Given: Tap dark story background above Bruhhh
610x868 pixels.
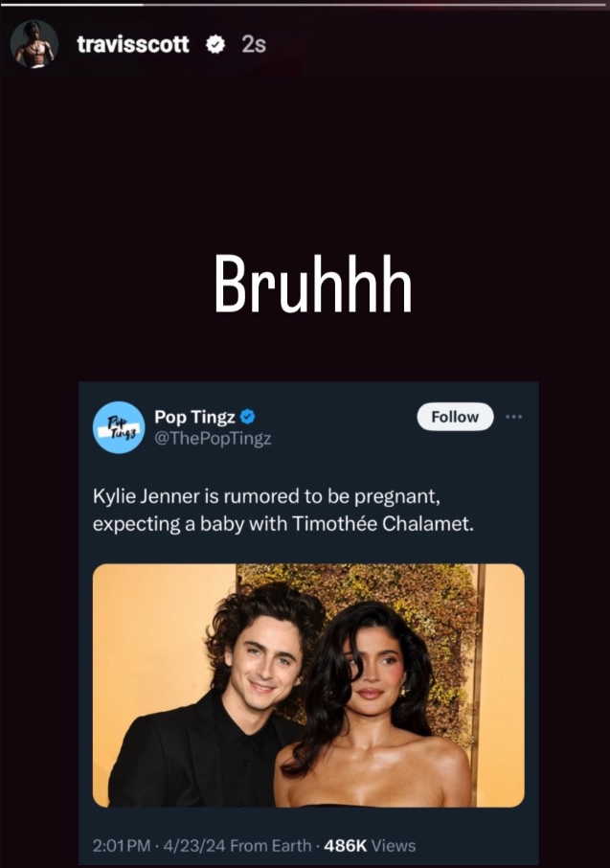Looking at the screenshot, I should coord(305,161).
